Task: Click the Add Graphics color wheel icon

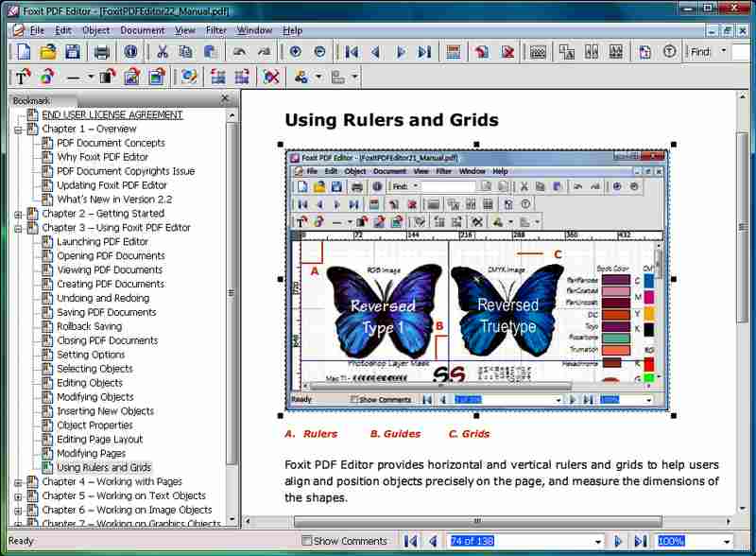Action: tap(47, 77)
